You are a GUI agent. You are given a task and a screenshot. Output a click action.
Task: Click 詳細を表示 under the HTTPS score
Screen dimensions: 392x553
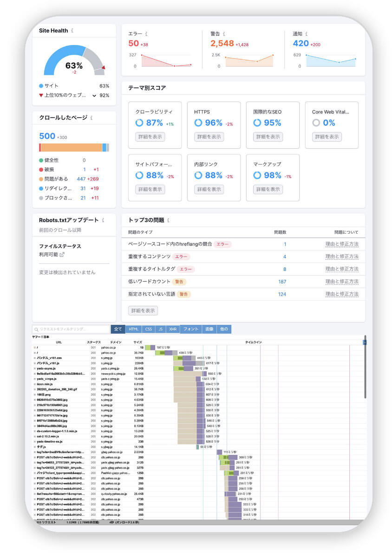click(x=209, y=137)
